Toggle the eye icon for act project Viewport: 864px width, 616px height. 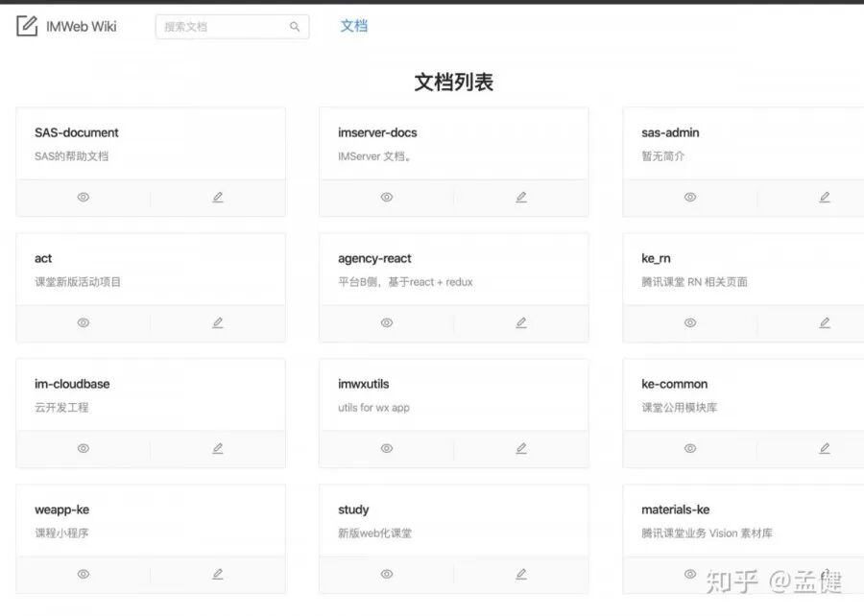point(83,322)
